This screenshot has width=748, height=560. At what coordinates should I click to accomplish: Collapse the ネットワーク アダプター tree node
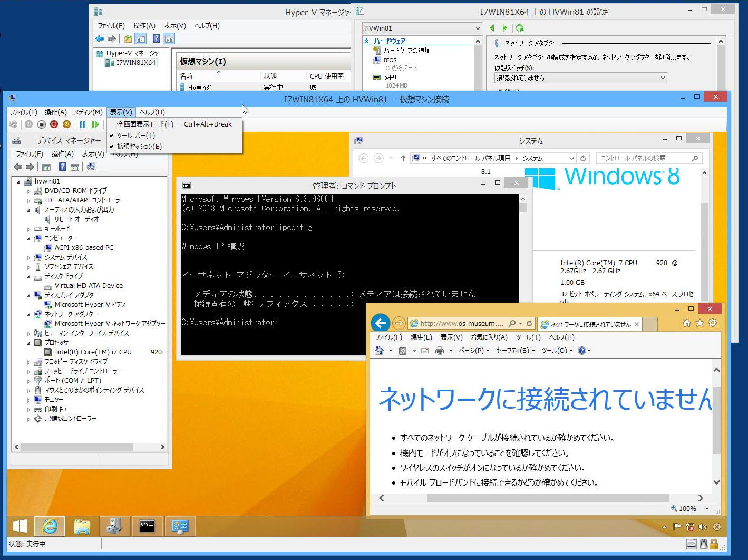click(x=28, y=314)
